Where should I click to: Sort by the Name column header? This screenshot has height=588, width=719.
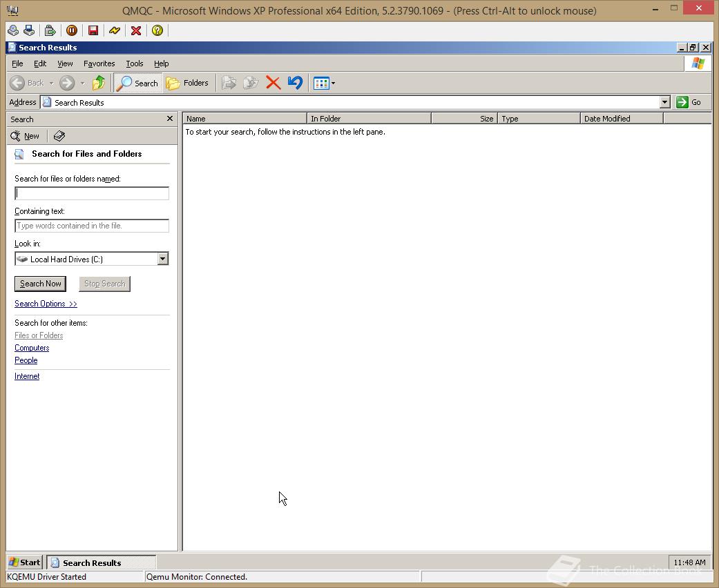click(245, 119)
